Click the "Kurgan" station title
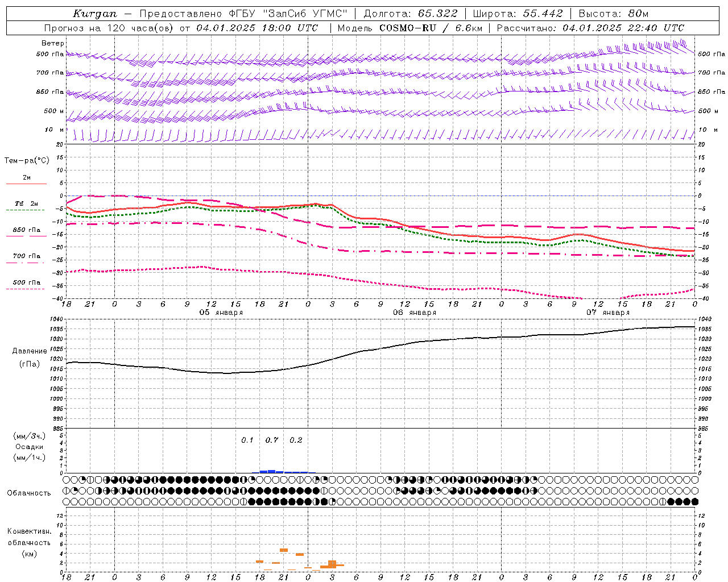The height and width of the screenshot is (582, 728). 95,14
